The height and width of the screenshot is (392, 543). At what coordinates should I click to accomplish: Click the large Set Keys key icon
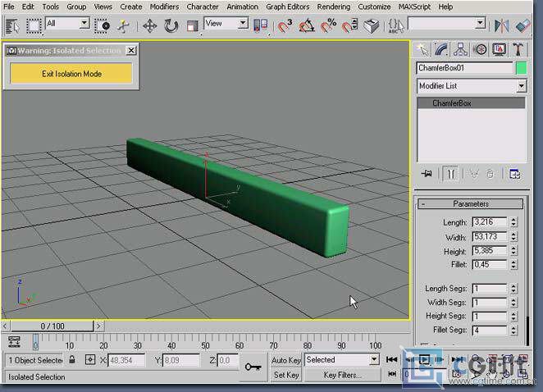(x=253, y=367)
